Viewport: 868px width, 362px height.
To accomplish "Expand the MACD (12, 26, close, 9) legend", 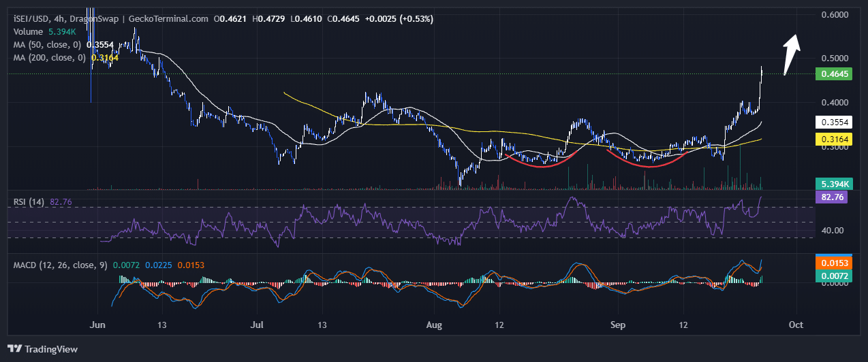I will coord(60,265).
